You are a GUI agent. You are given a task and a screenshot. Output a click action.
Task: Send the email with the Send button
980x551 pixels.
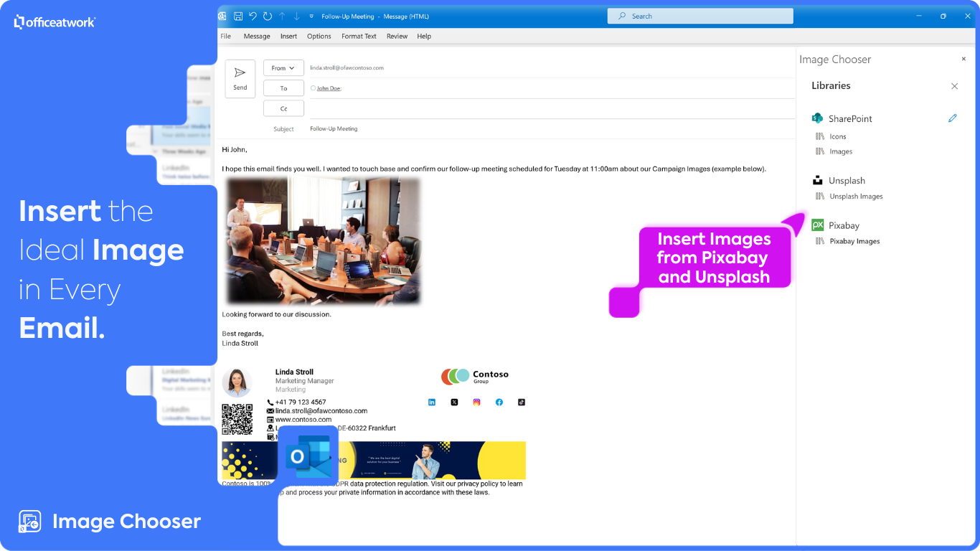pos(240,79)
